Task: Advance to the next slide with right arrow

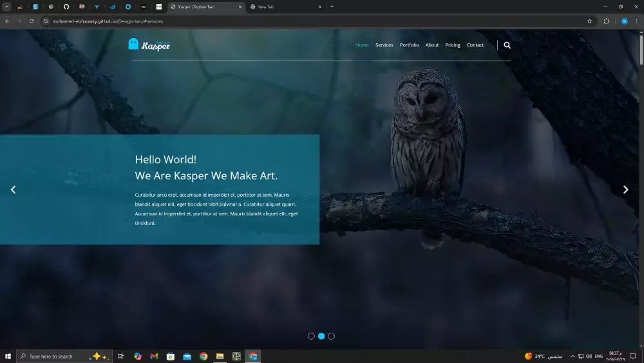Action: 625,190
